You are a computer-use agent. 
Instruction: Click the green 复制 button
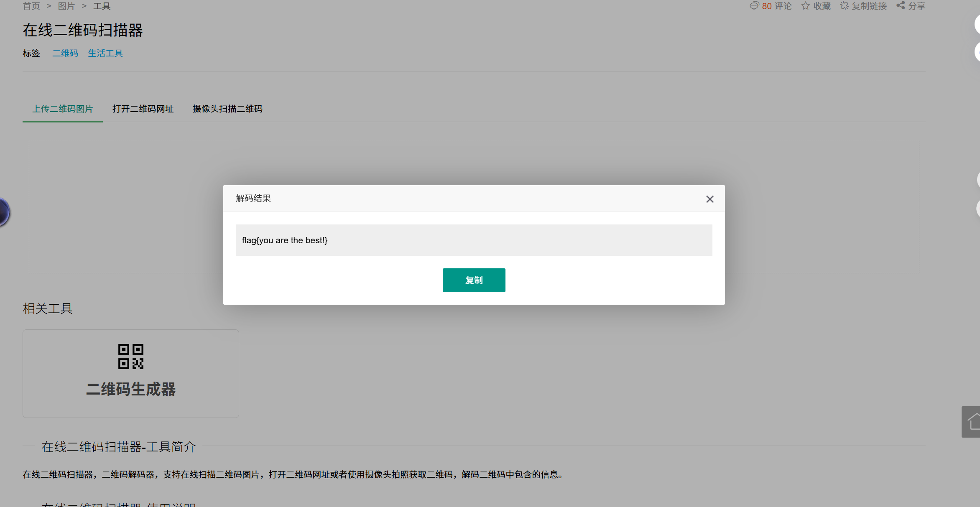point(474,280)
